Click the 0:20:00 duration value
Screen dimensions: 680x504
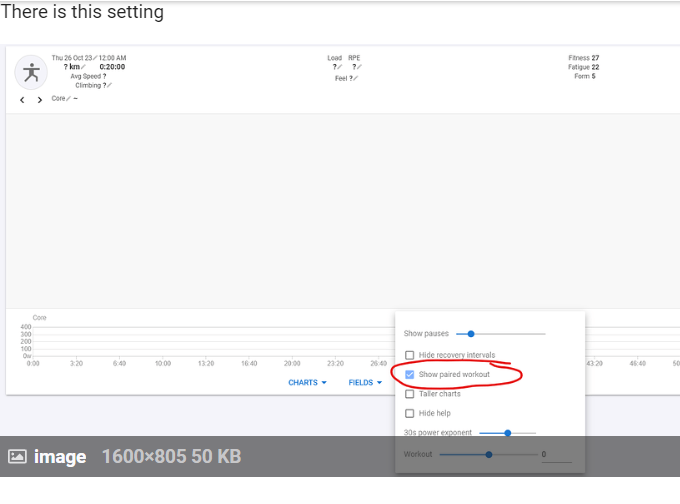click(x=112, y=67)
